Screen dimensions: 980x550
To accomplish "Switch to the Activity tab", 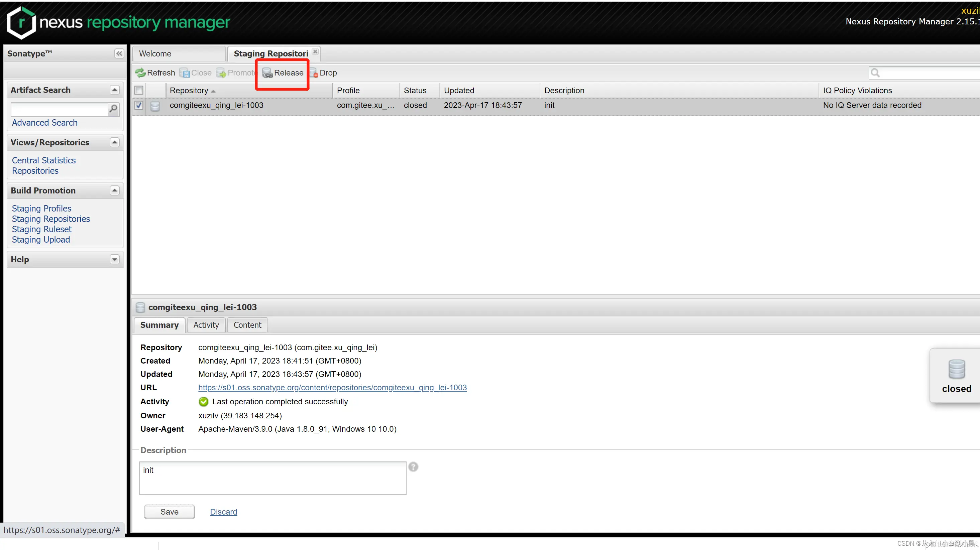I will click(206, 325).
